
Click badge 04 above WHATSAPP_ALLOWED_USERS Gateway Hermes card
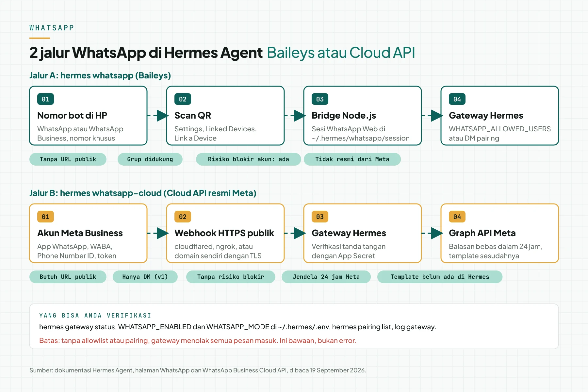tap(457, 99)
